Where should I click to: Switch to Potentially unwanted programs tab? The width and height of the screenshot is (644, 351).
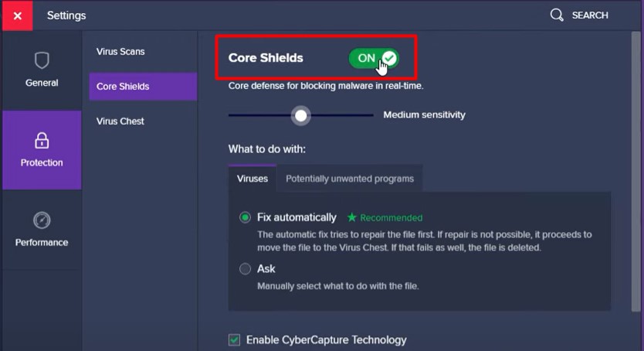coord(350,179)
